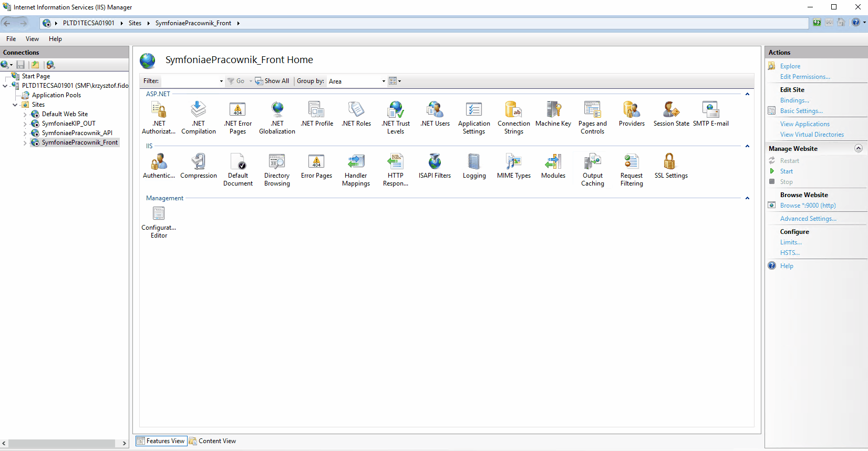Open the View menu

coord(32,39)
